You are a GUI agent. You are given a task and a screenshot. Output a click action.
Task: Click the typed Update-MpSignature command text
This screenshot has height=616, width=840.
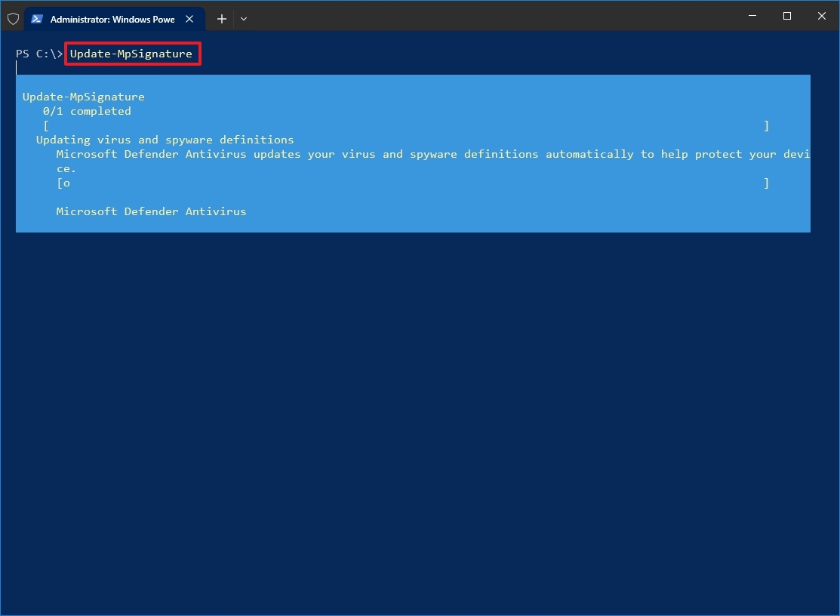coord(131,54)
